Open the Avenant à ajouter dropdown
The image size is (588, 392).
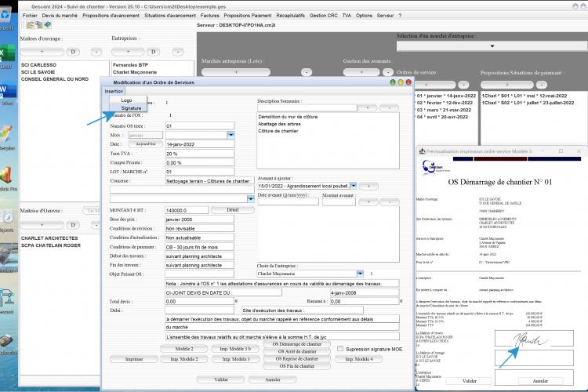(354, 186)
